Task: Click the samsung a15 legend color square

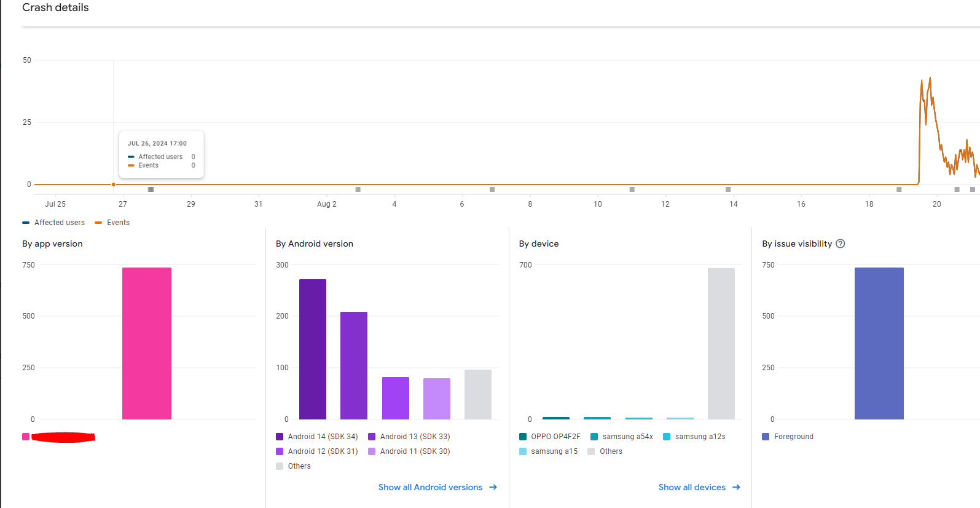Action: [523, 451]
